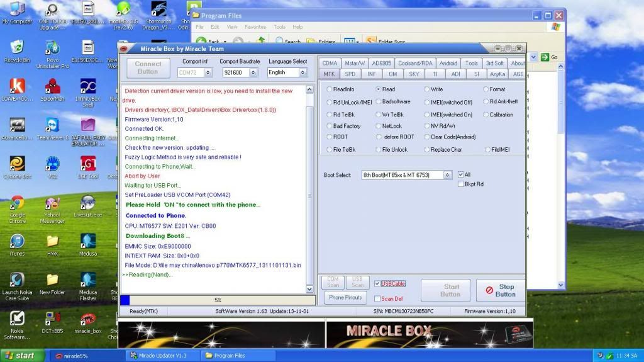The image size is (644, 362).
Task: Open miracle_box desktop shortcut
Action: (x=88, y=323)
